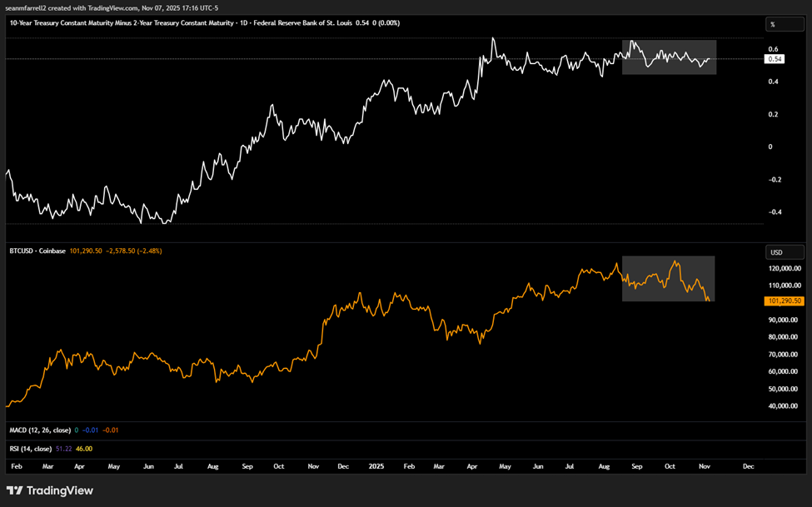Click the 0.6 level on yield axis

point(773,49)
